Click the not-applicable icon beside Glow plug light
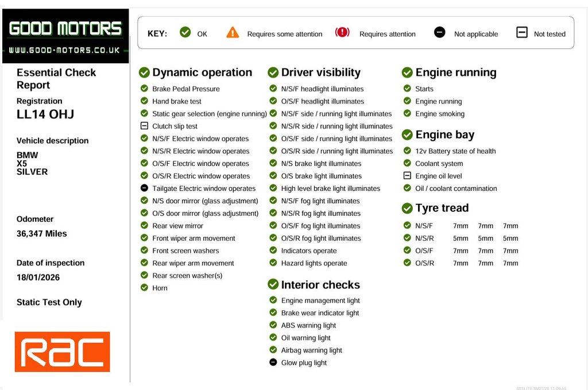Viewport: 588px width, 390px height. click(x=273, y=362)
